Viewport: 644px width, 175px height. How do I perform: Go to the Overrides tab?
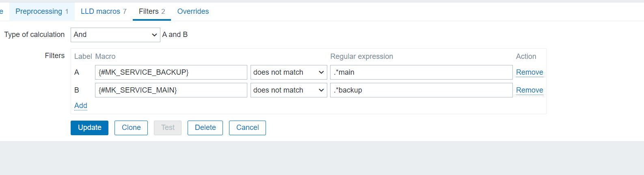(x=193, y=11)
